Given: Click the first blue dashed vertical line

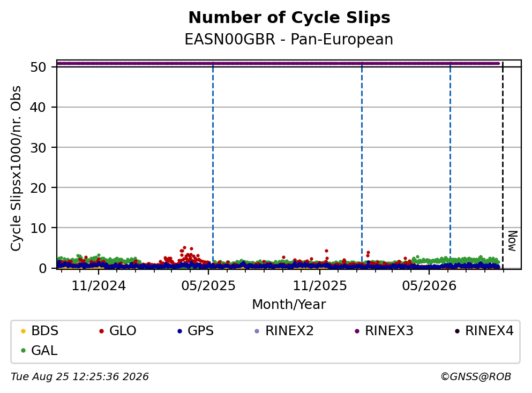Looking at the screenshot, I should click(x=213, y=163).
